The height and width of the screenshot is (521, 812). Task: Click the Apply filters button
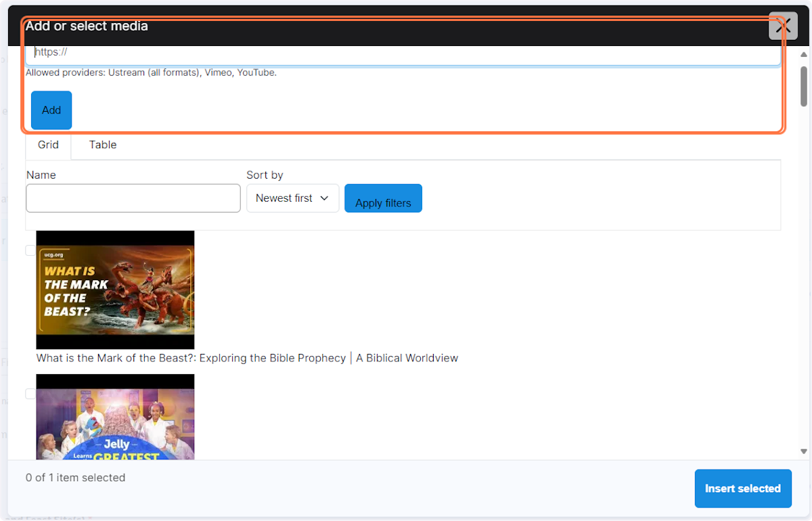(x=383, y=198)
